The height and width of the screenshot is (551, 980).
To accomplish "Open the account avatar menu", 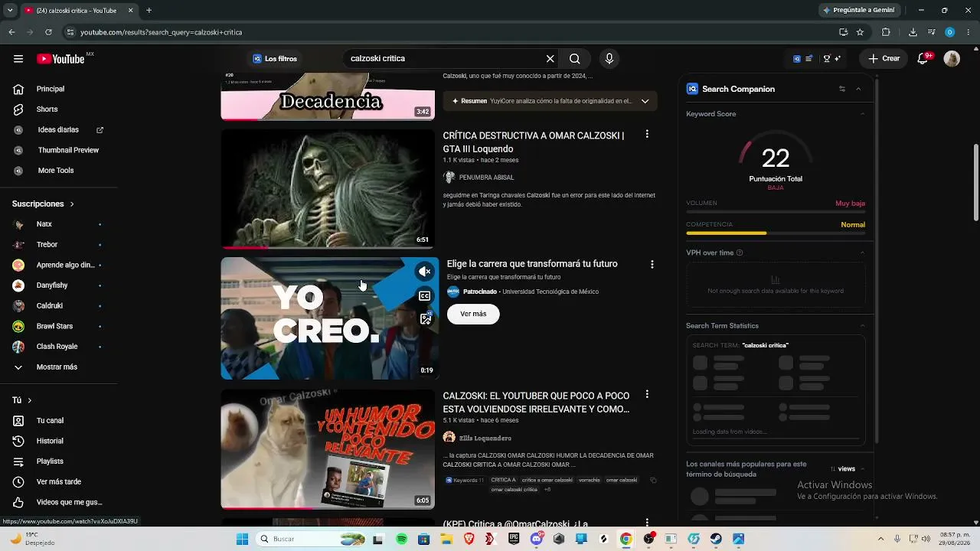I will [x=952, y=59].
